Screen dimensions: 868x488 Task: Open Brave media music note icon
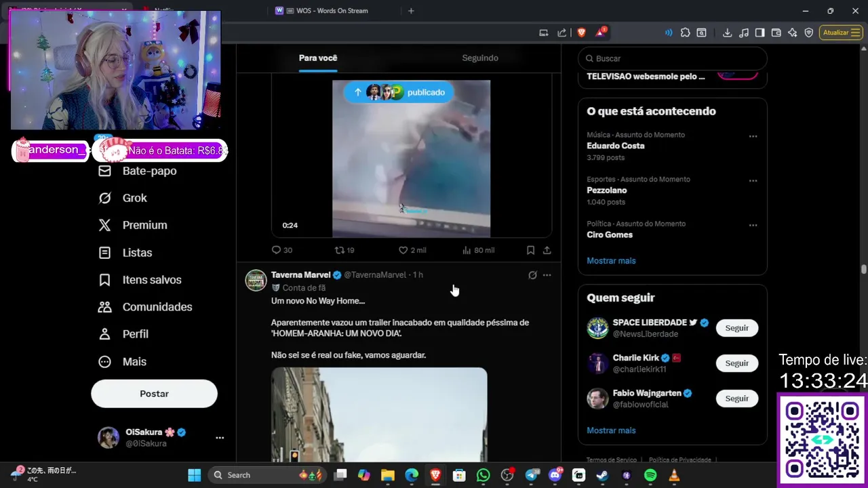tap(744, 33)
